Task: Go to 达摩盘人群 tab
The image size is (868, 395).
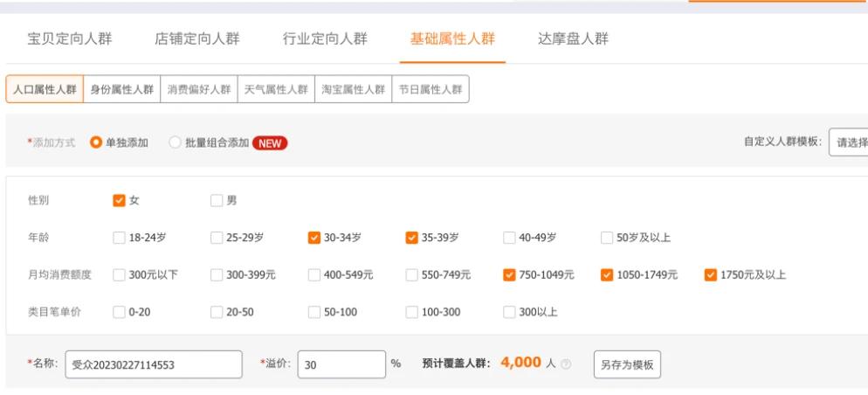Action: pyautogui.click(x=573, y=38)
